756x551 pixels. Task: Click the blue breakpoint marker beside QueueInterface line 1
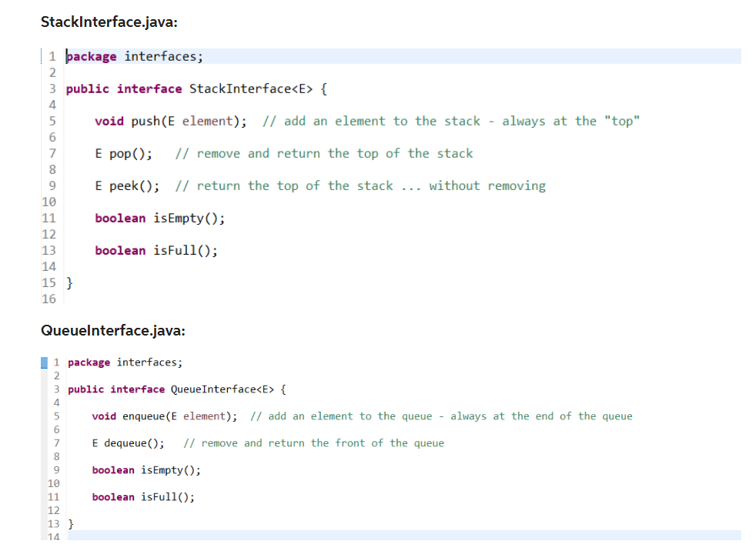click(44, 362)
